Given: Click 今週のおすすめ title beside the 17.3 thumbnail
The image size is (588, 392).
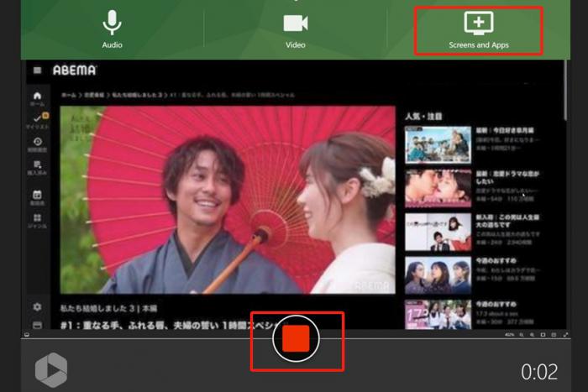Looking at the screenshot, I should pos(496,304).
